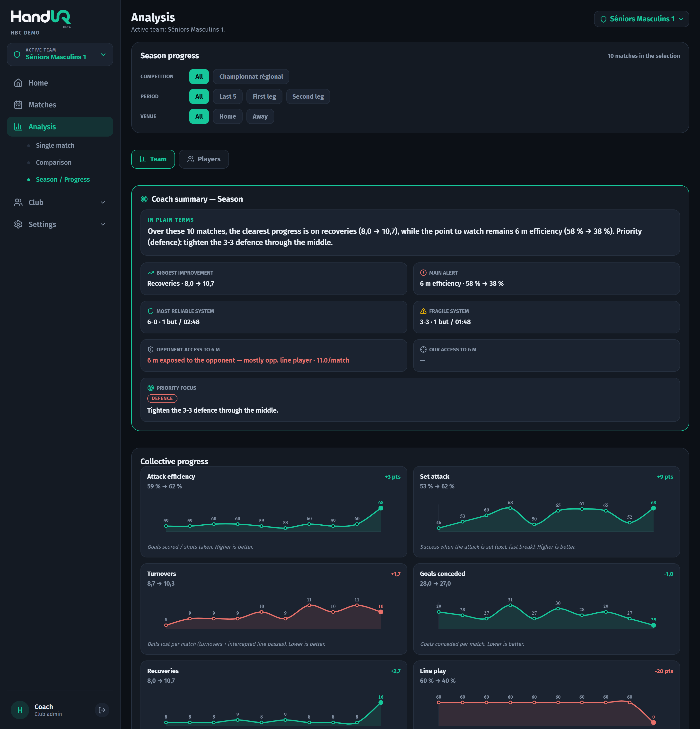Image resolution: width=700 pixels, height=729 pixels.
Task: Open the Séniors Masculins 1 top-right team dropdown
Action: click(641, 19)
